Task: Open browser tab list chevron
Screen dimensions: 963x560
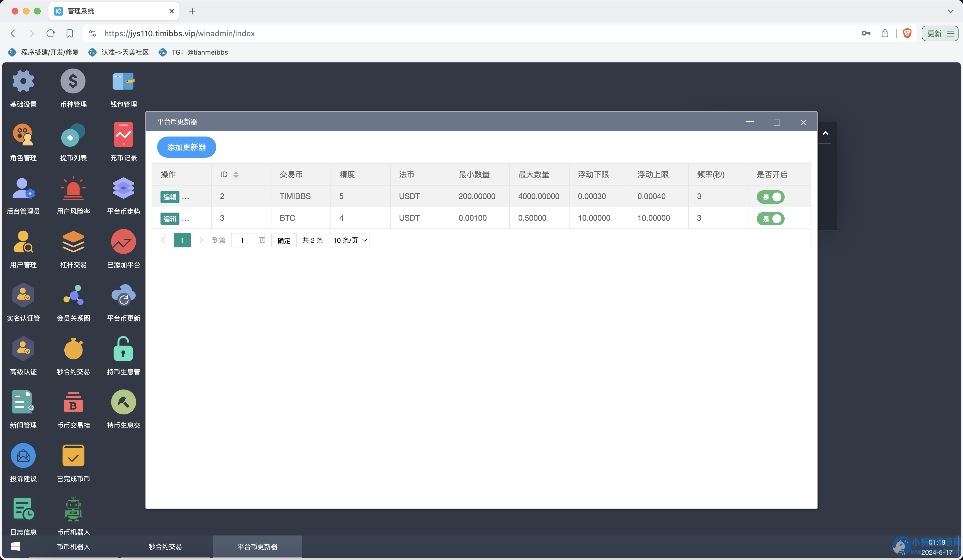Action: pyautogui.click(x=950, y=11)
